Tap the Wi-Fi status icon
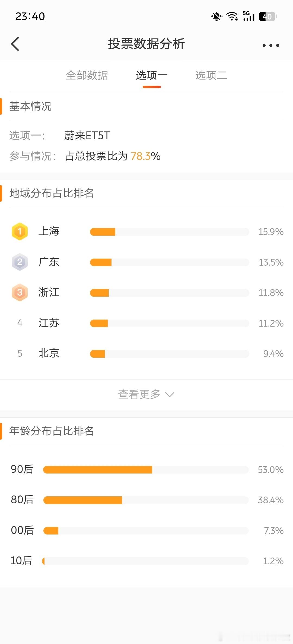 [232, 17]
